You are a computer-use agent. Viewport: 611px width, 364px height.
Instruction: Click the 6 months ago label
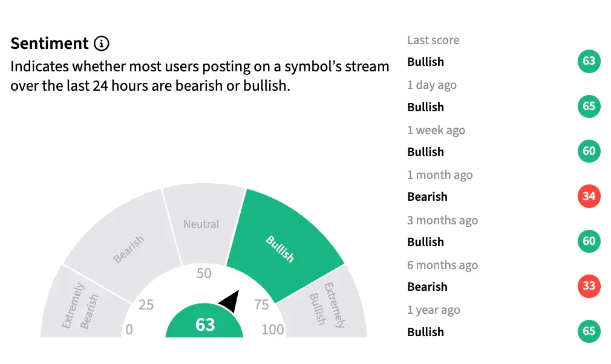[x=442, y=265]
